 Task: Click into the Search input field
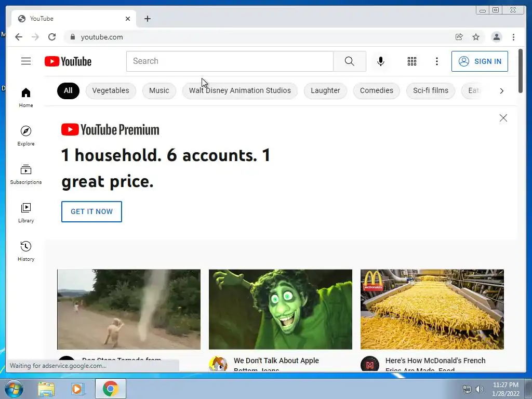pos(230,61)
